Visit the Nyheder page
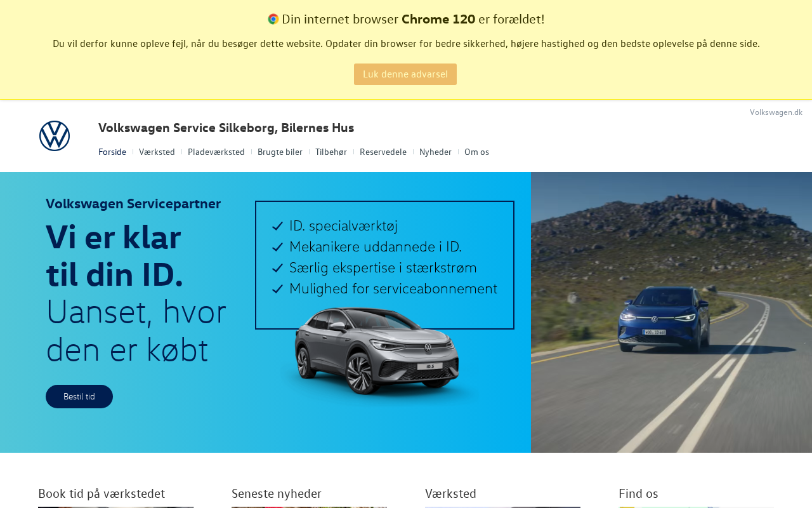The width and height of the screenshot is (812, 508). pyautogui.click(x=435, y=152)
